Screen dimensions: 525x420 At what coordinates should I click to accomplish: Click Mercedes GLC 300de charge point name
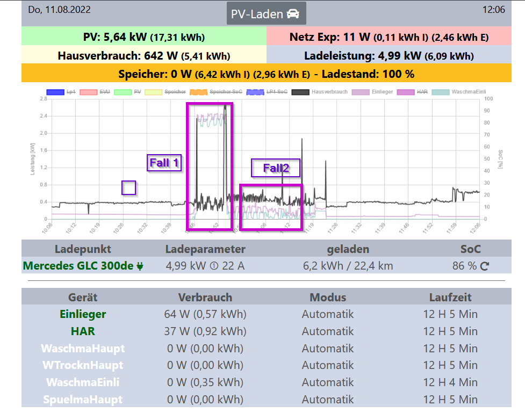pyautogui.click(x=78, y=266)
